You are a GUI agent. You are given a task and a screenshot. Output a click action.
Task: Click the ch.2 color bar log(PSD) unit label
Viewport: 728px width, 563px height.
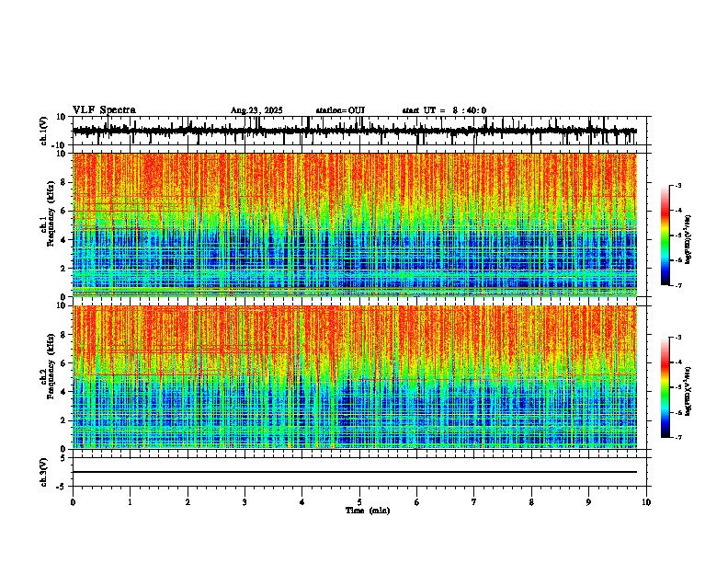pos(688,391)
